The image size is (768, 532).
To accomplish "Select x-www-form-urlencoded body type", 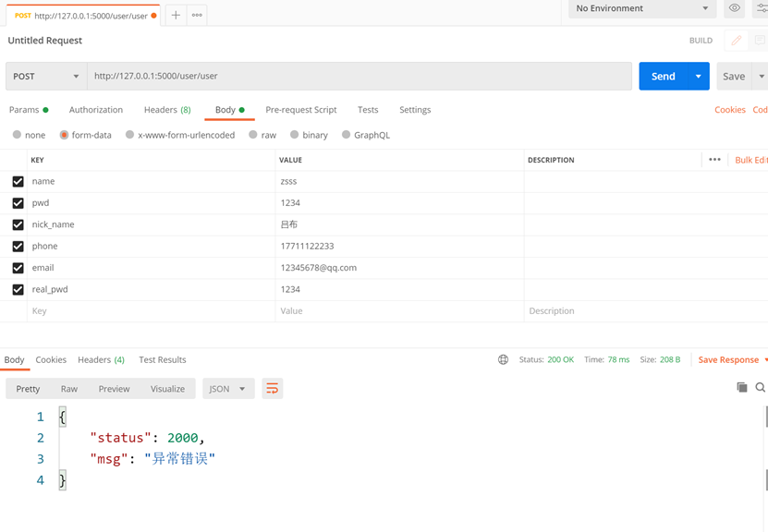I will [x=129, y=135].
